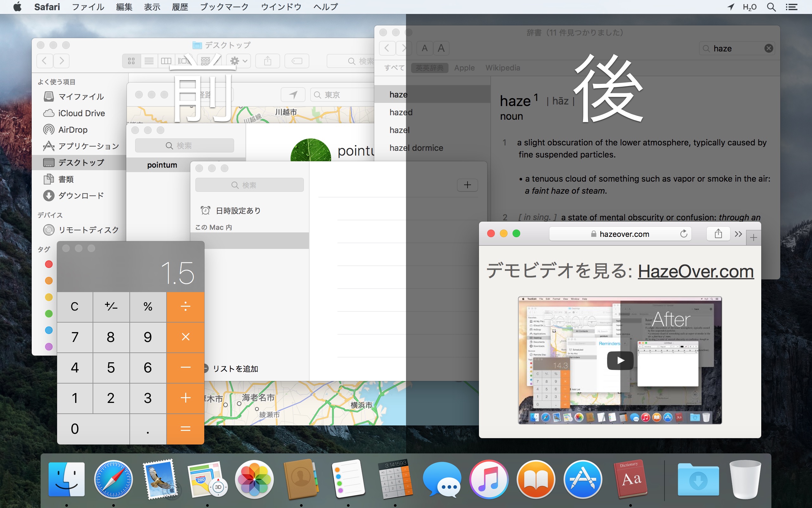Open the Trash in the Dock
Viewport: 812px width, 508px height.
coord(745,479)
